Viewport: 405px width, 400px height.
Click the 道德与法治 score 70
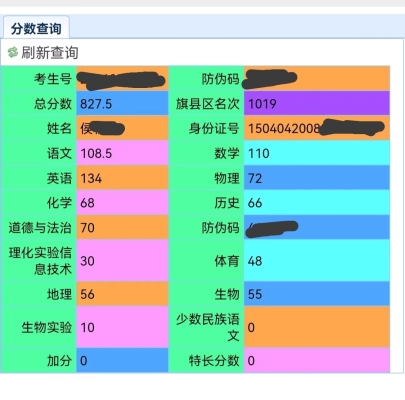(87, 228)
